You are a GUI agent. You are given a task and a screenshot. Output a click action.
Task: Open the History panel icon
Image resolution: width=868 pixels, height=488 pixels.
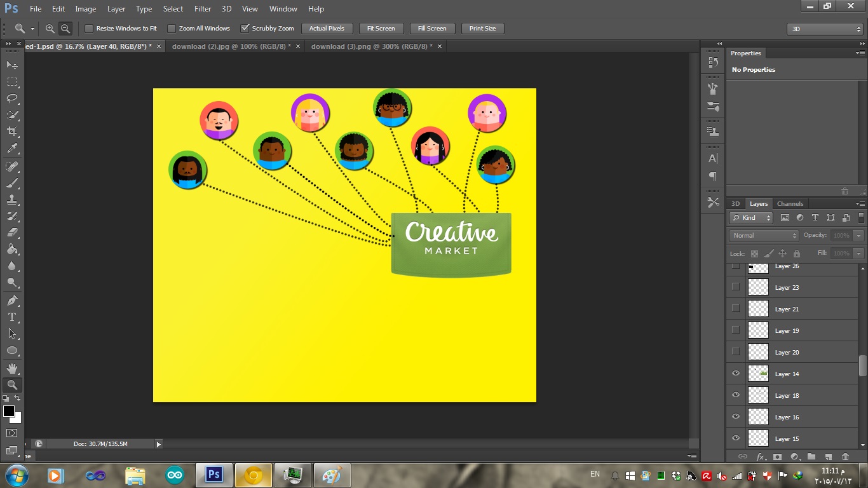click(713, 62)
